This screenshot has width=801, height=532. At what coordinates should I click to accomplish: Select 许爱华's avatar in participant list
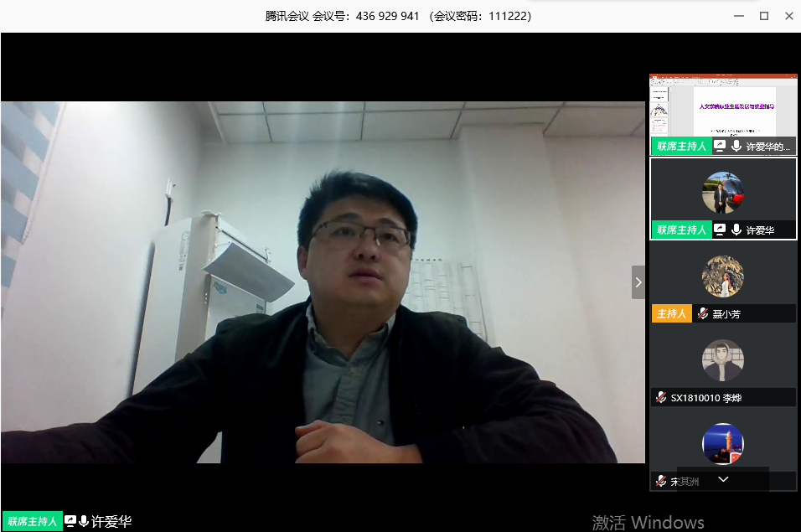click(x=722, y=192)
